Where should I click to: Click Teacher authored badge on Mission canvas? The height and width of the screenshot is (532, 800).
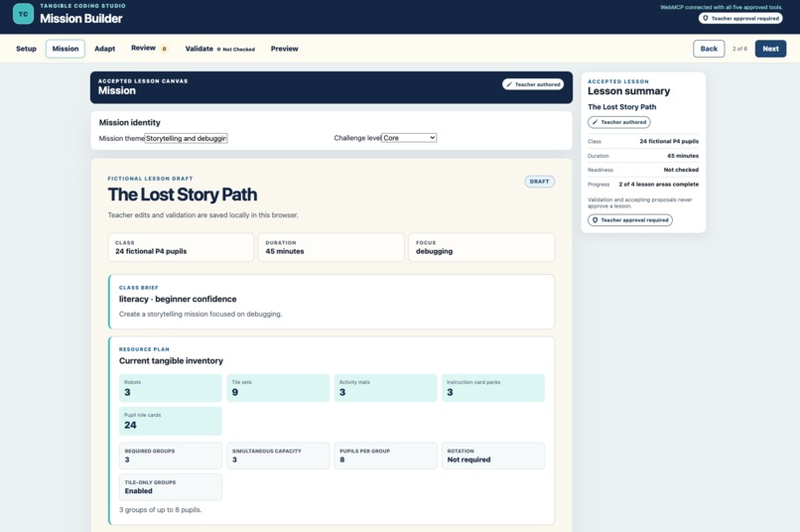[533, 84]
